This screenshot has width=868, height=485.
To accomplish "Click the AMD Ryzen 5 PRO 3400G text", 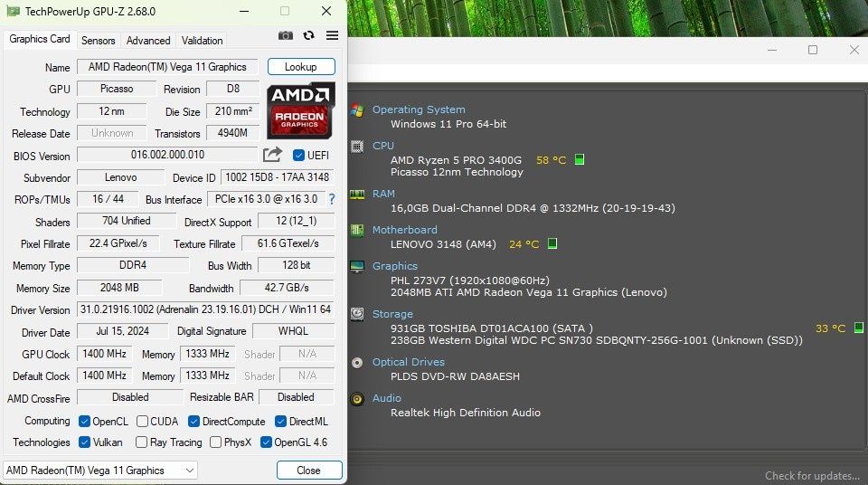I will point(456,160).
